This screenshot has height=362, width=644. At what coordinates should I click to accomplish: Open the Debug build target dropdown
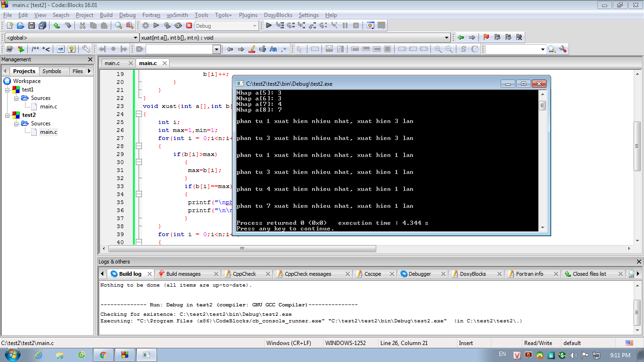(255, 26)
